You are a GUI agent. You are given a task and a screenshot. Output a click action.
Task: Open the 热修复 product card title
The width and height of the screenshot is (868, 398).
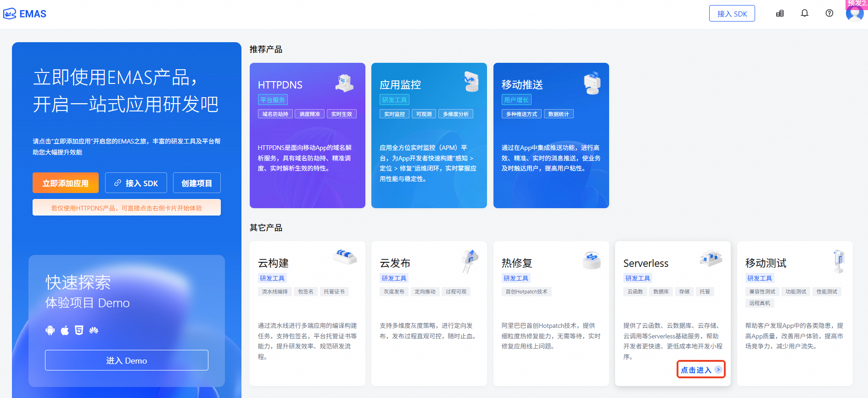coord(517,263)
